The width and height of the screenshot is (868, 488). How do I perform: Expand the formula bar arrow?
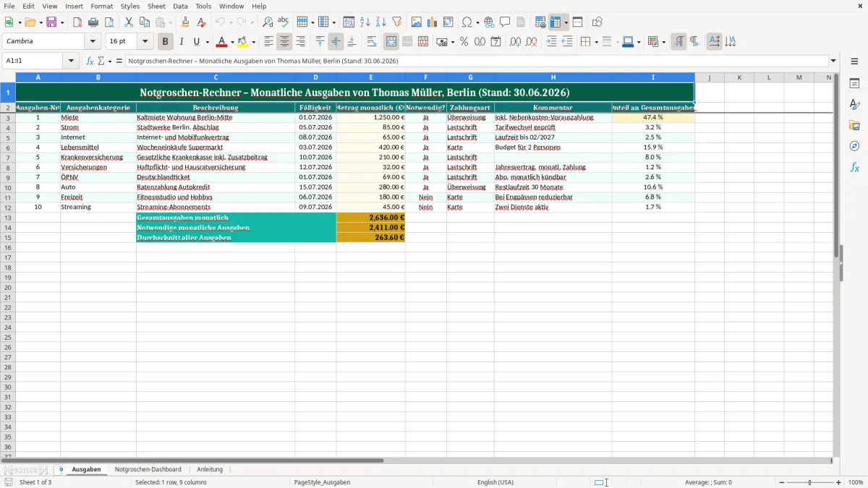pyautogui.click(x=833, y=61)
